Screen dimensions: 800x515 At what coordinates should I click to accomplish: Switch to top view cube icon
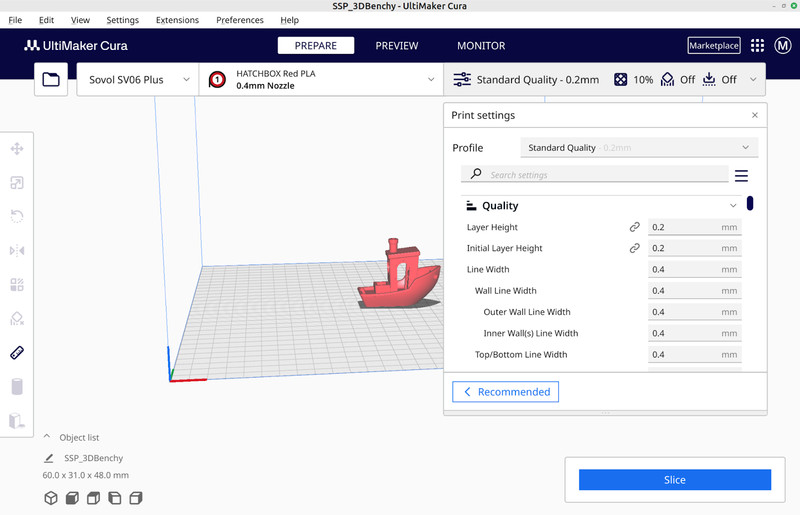coord(93,498)
